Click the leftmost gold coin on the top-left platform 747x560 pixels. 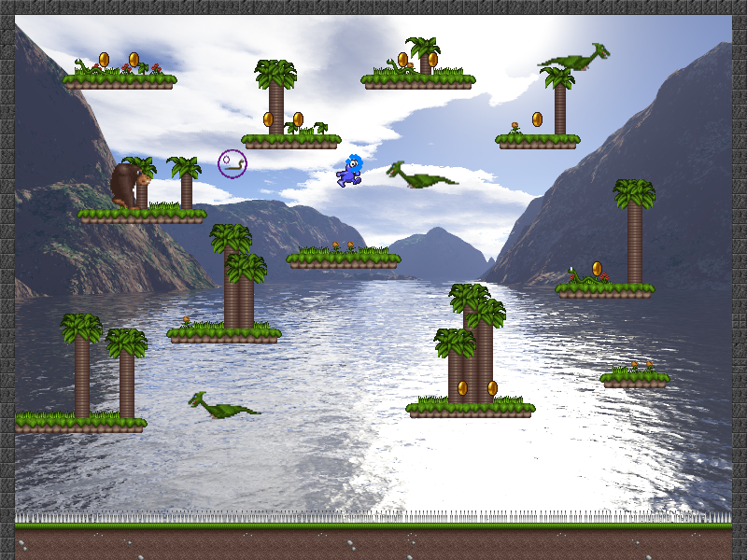[104, 60]
